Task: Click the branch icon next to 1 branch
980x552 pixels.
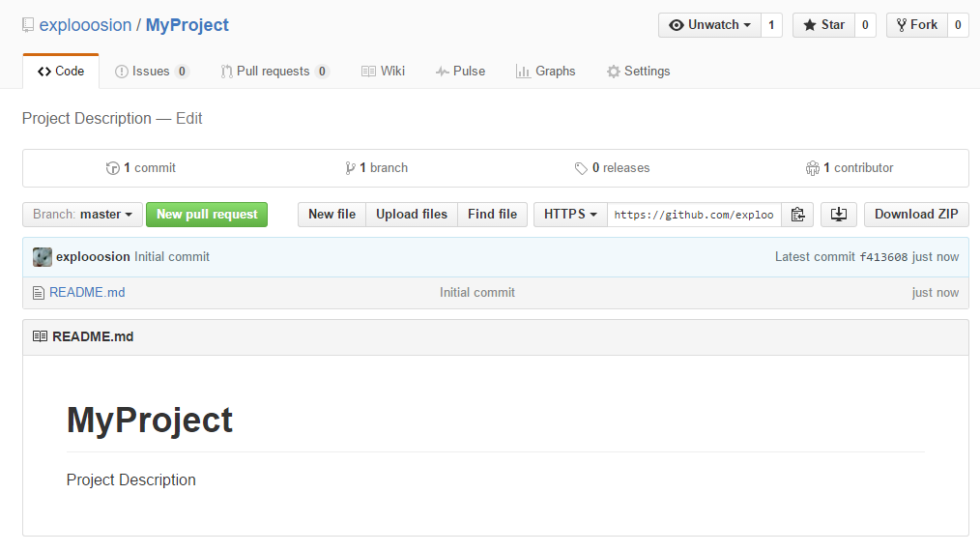Action: pyautogui.click(x=350, y=168)
